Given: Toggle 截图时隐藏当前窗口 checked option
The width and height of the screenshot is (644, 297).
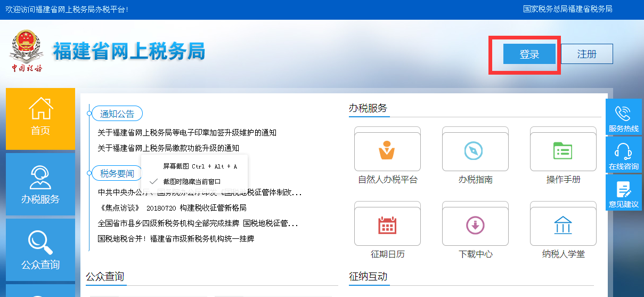Looking at the screenshot, I should point(192,181).
